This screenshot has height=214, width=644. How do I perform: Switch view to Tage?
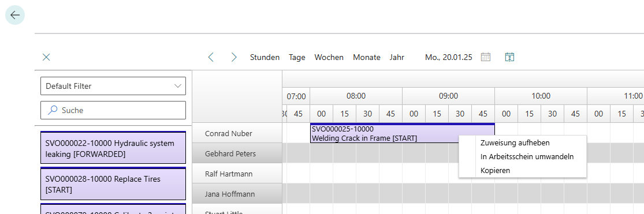point(297,58)
